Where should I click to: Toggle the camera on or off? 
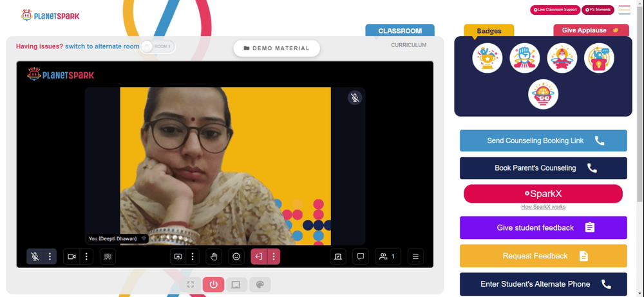(71, 257)
